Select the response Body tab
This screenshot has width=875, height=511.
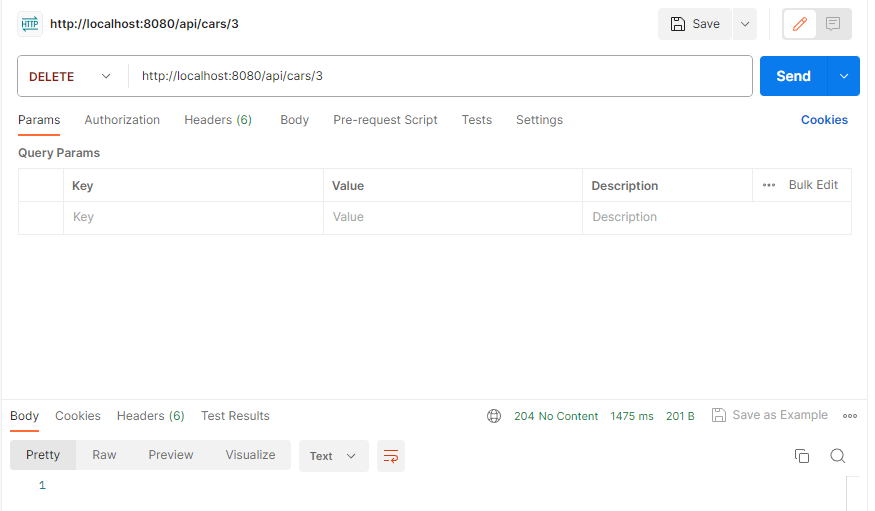pyautogui.click(x=25, y=416)
